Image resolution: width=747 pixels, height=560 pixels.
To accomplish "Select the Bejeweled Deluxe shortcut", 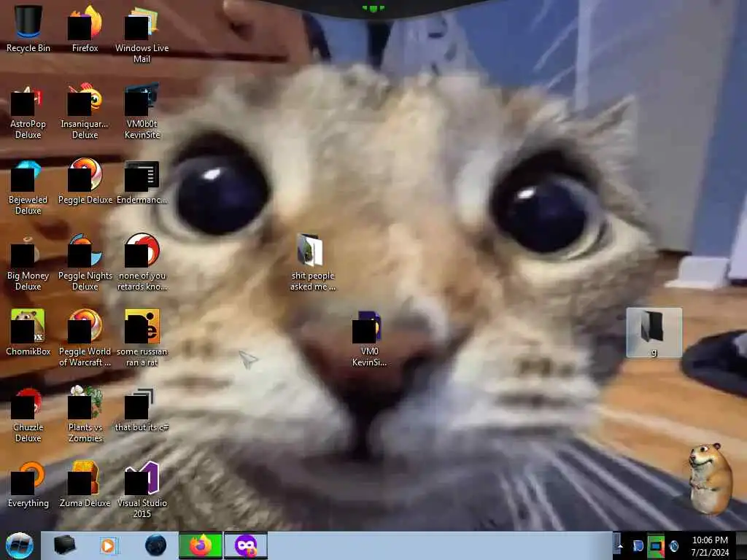I will point(28,186).
